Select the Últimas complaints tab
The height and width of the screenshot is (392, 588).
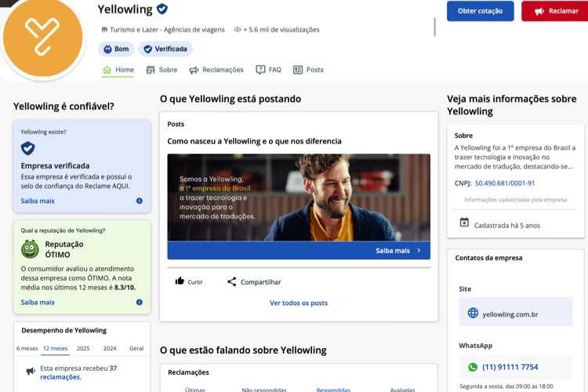195,390
